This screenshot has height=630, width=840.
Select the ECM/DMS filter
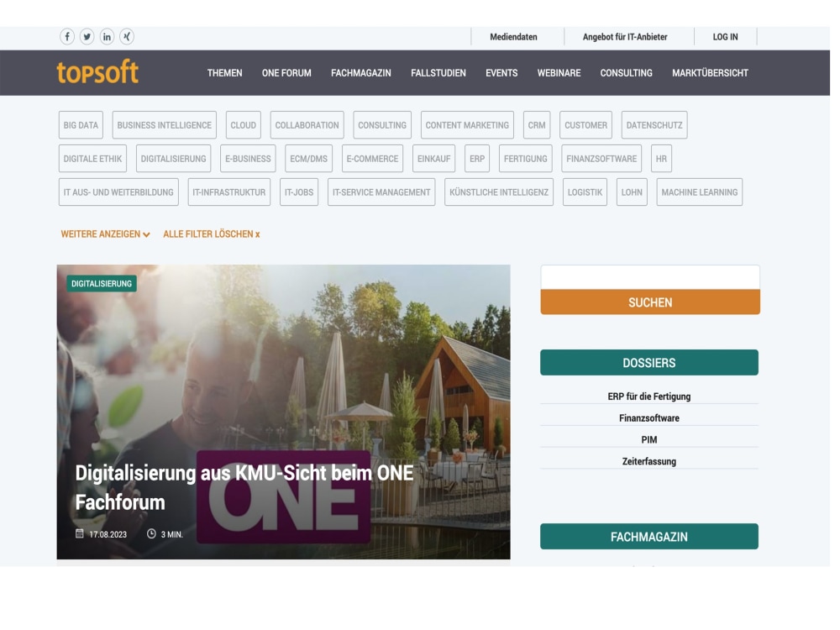click(308, 159)
